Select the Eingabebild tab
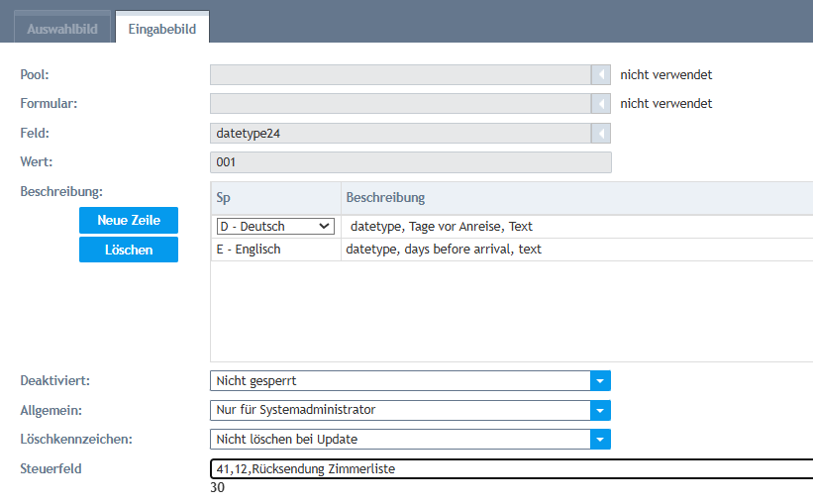813x504 pixels. click(162, 29)
